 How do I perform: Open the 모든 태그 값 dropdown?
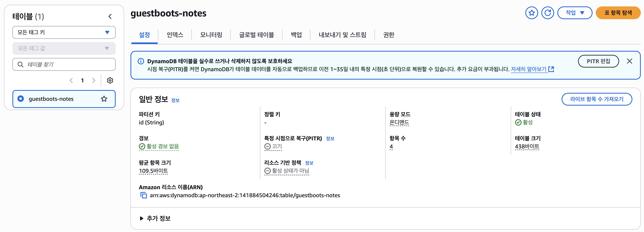64,48
